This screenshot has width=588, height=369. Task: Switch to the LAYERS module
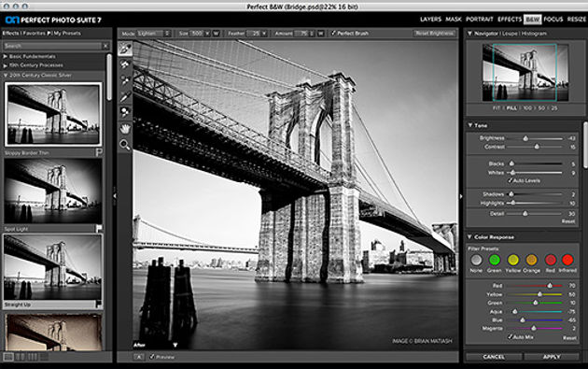coord(430,19)
